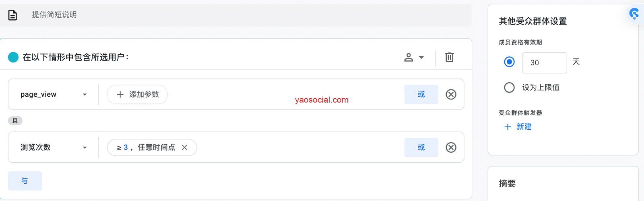Image resolution: width=644 pixels, height=201 pixels.
Task: Expand the 浏览次数 metric dropdown
Action: 85,147
